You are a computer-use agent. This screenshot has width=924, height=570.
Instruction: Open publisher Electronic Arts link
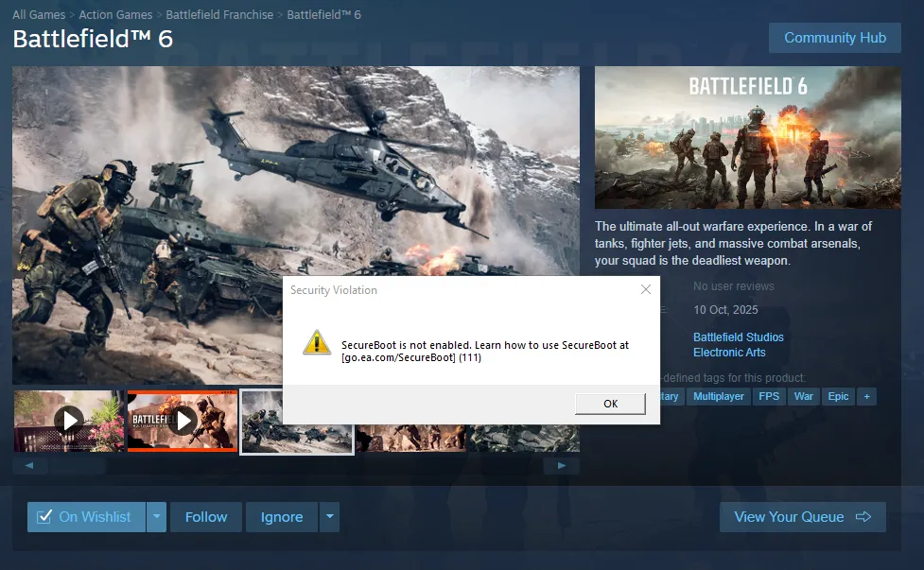click(729, 353)
